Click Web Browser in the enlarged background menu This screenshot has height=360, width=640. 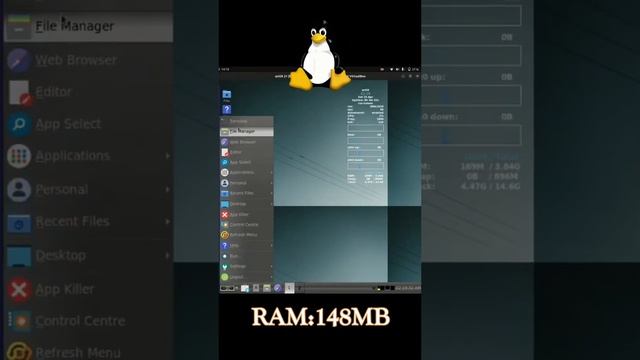coord(89,60)
